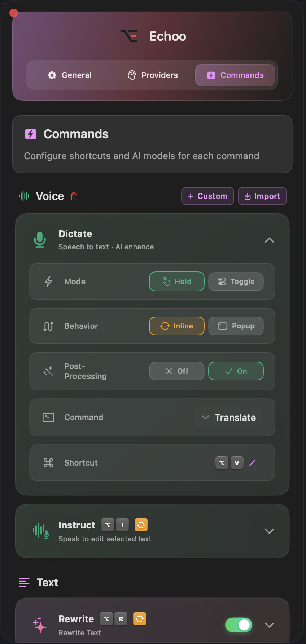Switch Dictate Mode to Toggle
306x644 pixels.
[236, 281]
